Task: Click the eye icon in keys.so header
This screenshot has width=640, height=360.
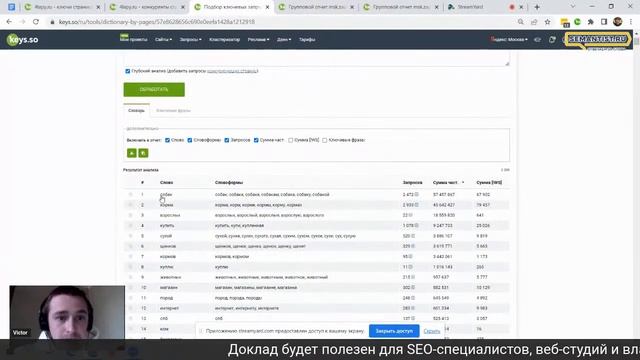Action: 538,40
